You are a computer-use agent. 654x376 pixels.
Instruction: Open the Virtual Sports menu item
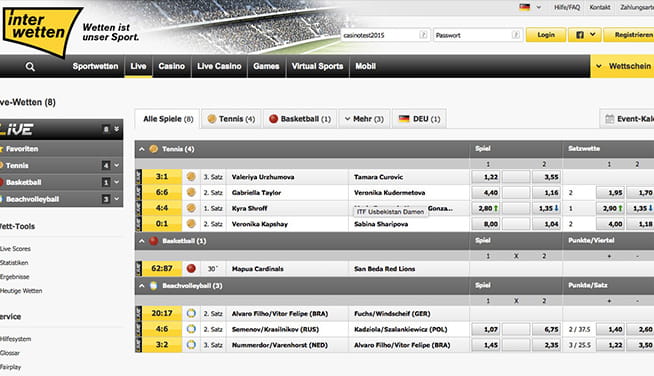pyautogui.click(x=317, y=66)
